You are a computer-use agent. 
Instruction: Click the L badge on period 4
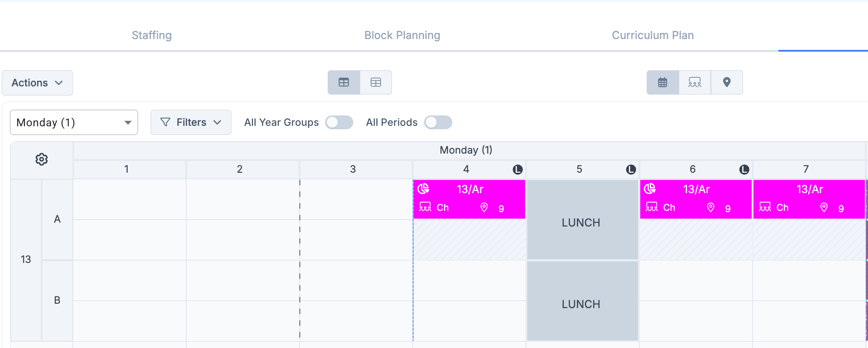(517, 170)
